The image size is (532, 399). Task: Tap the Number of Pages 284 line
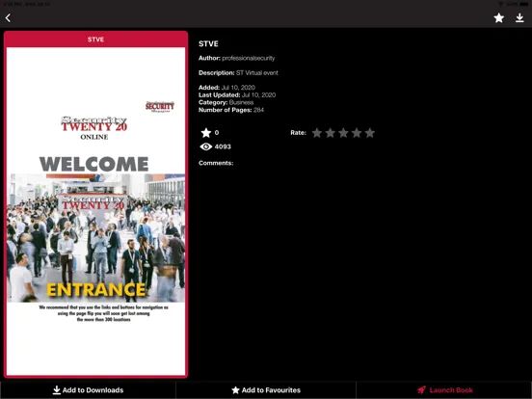(231, 110)
